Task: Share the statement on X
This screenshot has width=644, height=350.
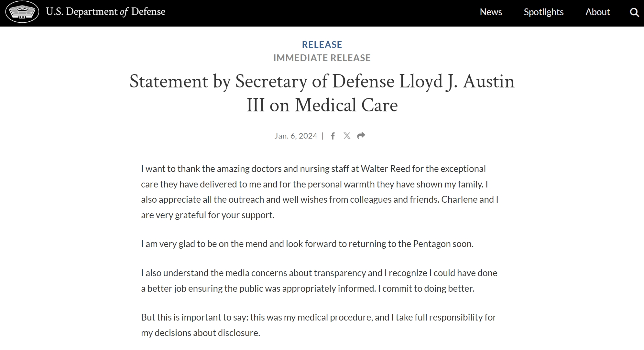Action: point(347,136)
